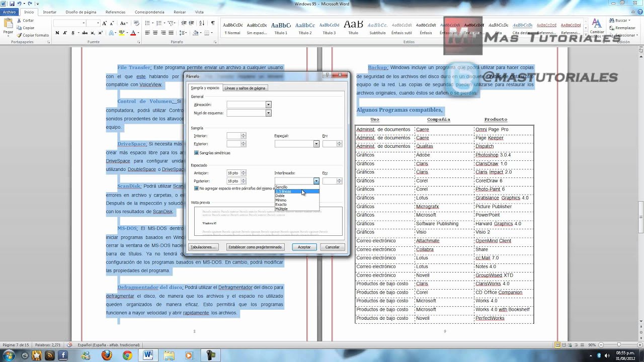Toggle Sangrías simétricas checkbox
Screen dimensions: 644x362
coord(196,153)
